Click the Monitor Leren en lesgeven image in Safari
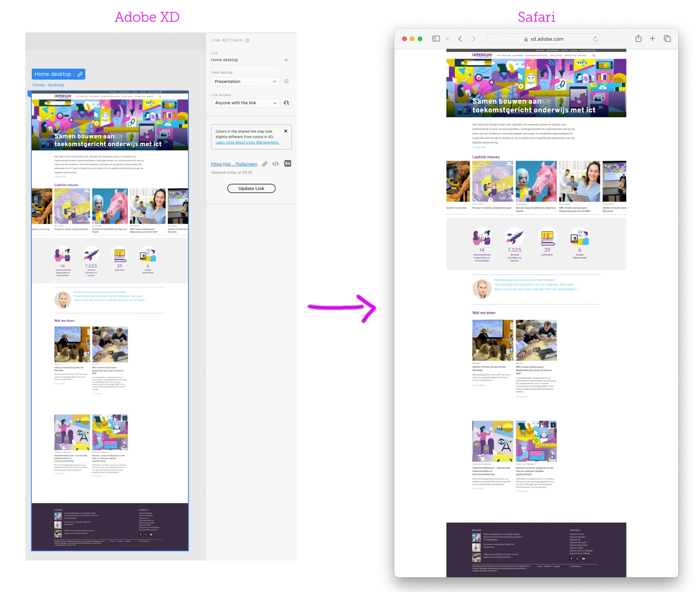Viewport: 700px width, 592px height. (x=536, y=441)
